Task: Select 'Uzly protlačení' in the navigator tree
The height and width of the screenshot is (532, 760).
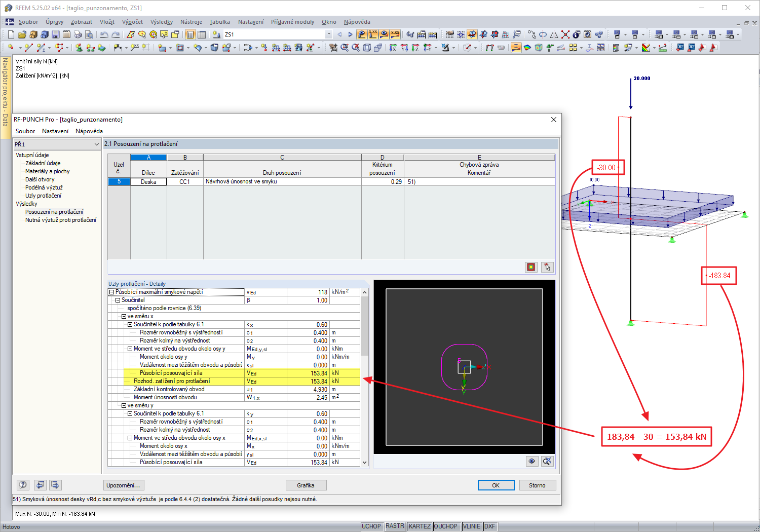Action: [44, 196]
